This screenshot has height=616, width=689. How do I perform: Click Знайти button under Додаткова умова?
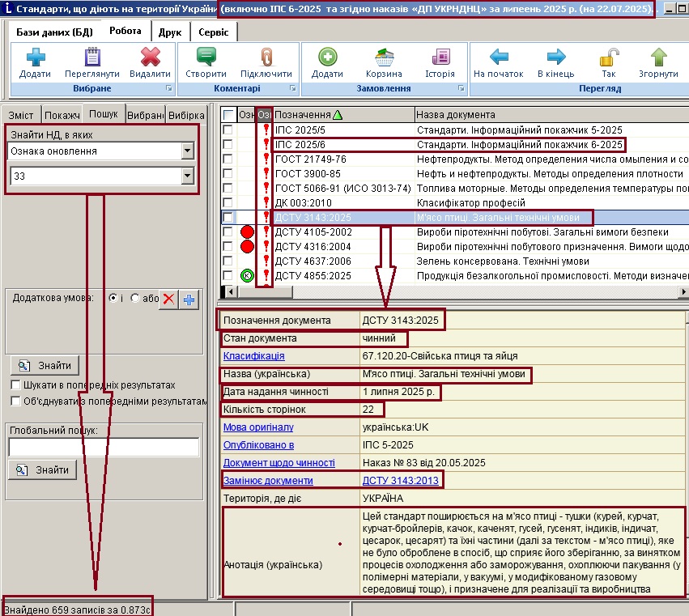(x=45, y=366)
